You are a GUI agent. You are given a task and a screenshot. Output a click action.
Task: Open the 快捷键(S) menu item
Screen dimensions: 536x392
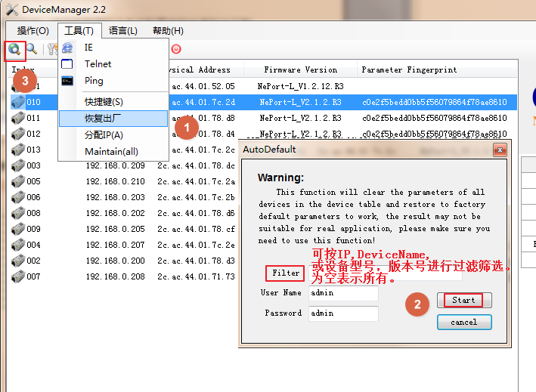104,101
